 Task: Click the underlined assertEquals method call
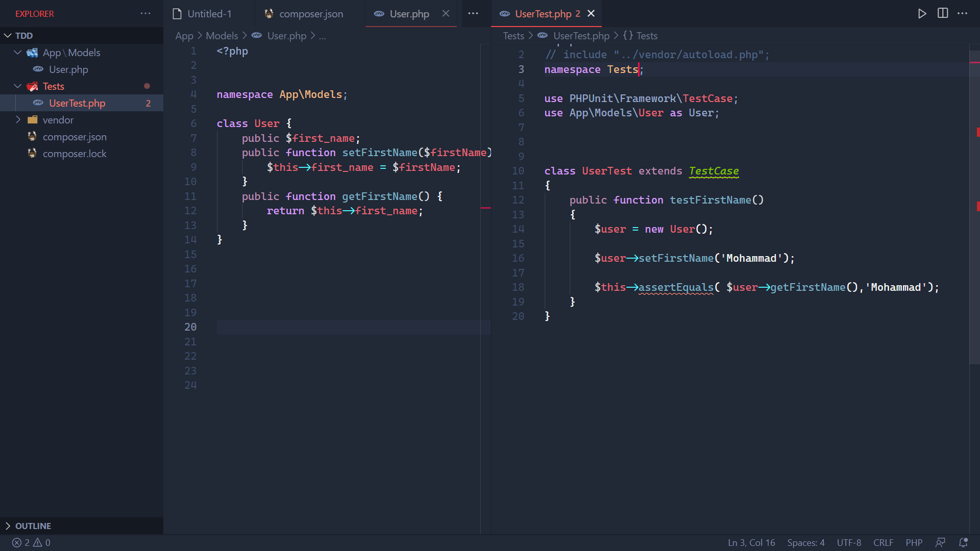(x=676, y=287)
